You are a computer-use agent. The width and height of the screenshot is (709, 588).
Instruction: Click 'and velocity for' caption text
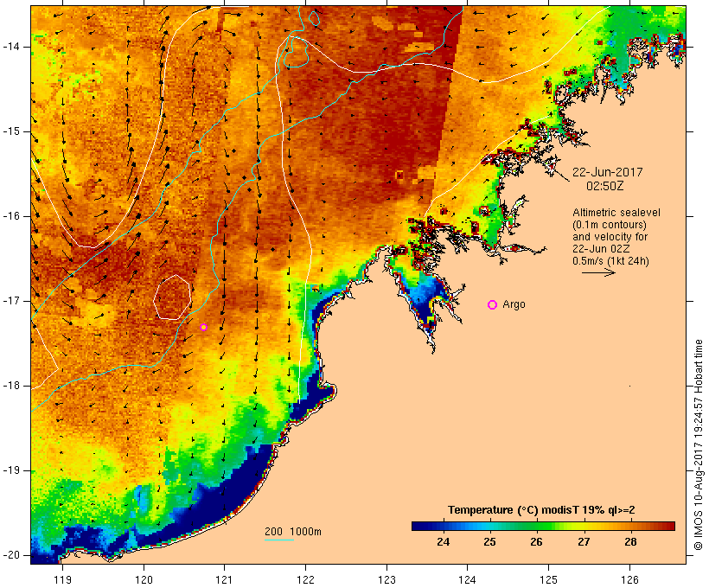(610, 237)
